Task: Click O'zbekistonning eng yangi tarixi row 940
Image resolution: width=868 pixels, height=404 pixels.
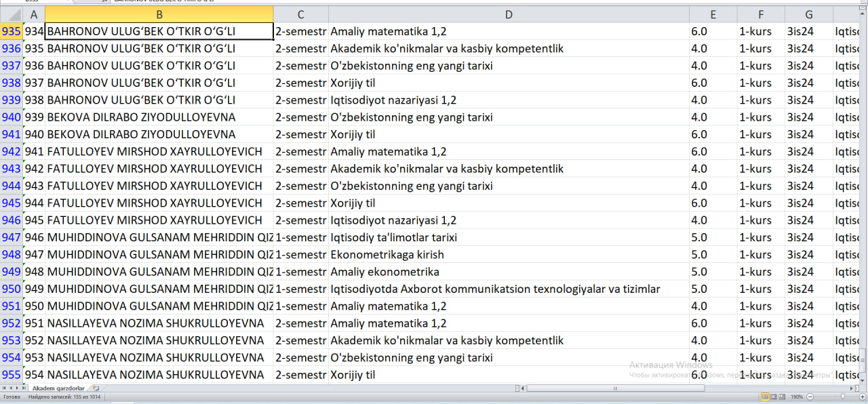Action: point(509,117)
